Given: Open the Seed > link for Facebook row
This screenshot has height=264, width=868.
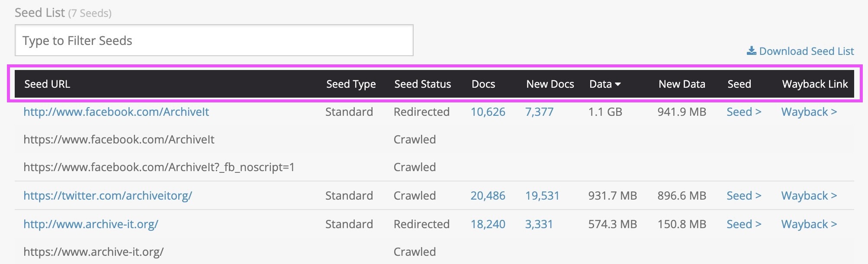Looking at the screenshot, I should tap(744, 112).
